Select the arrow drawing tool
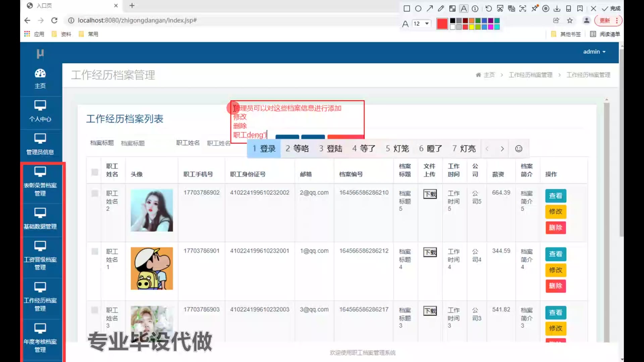Screen dimensions: 644x362 coord(430,8)
